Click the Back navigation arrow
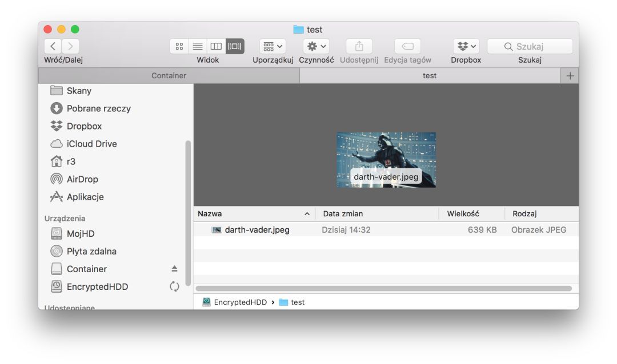This screenshot has width=617, height=364. click(x=53, y=46)
